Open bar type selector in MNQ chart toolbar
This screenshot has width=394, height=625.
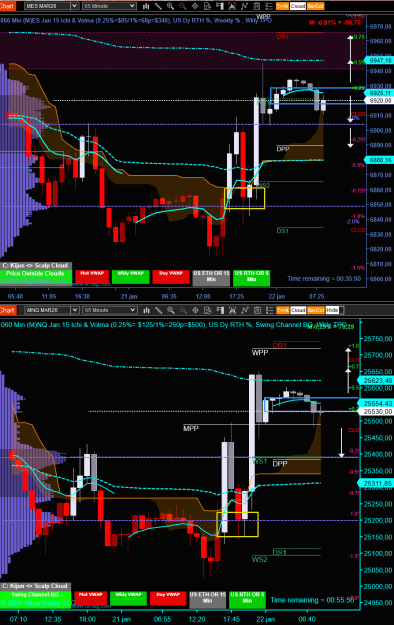146,310
